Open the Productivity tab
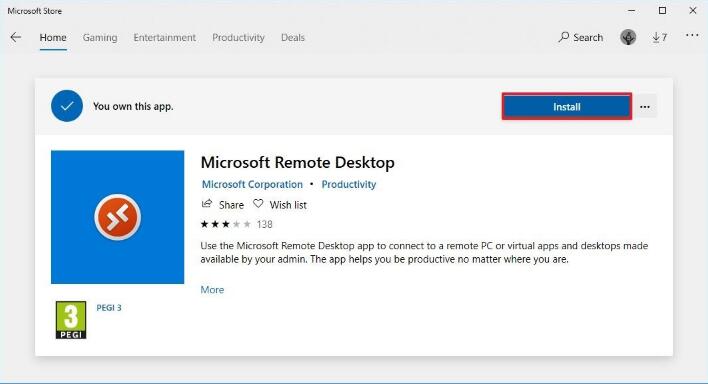The image size is (708, 384). click(238, 37)
